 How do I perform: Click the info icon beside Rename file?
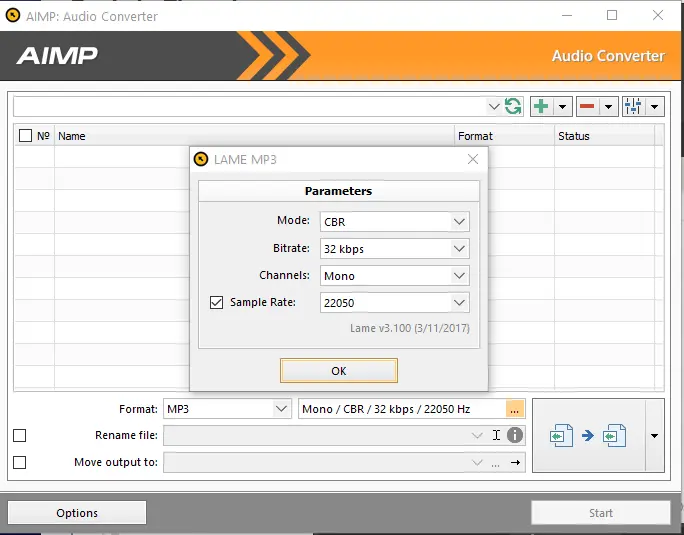tap(515, 435)
